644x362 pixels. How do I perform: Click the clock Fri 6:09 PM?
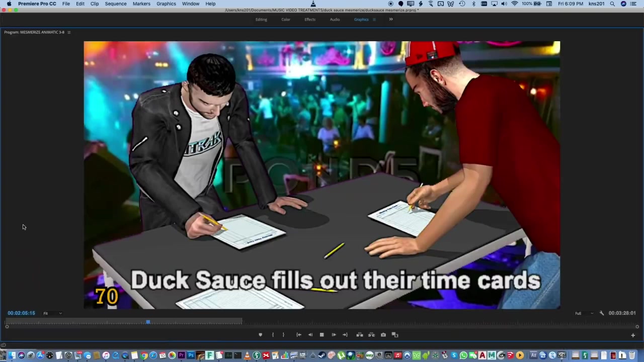(x=571, y=4)
